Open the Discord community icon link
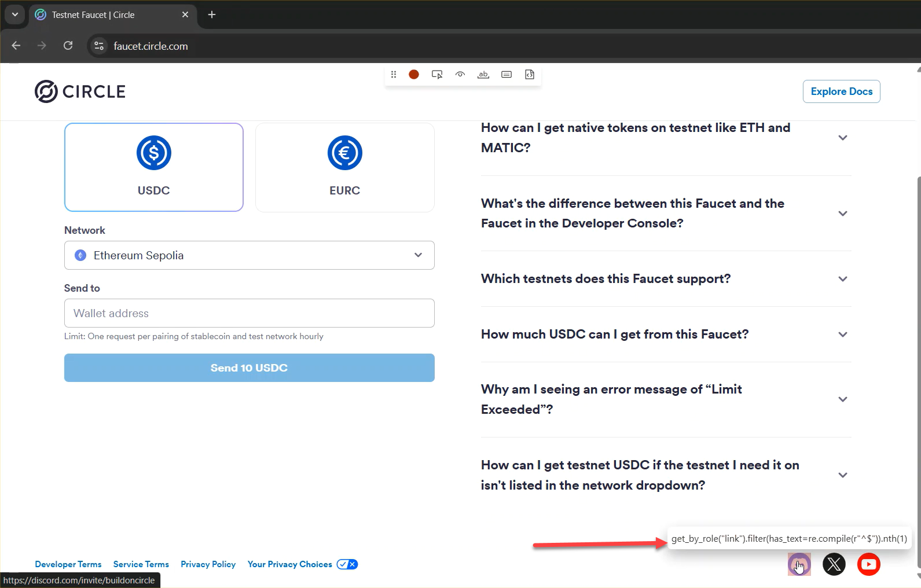Screen dimensions: 921x588 click(x=799, y=564)
